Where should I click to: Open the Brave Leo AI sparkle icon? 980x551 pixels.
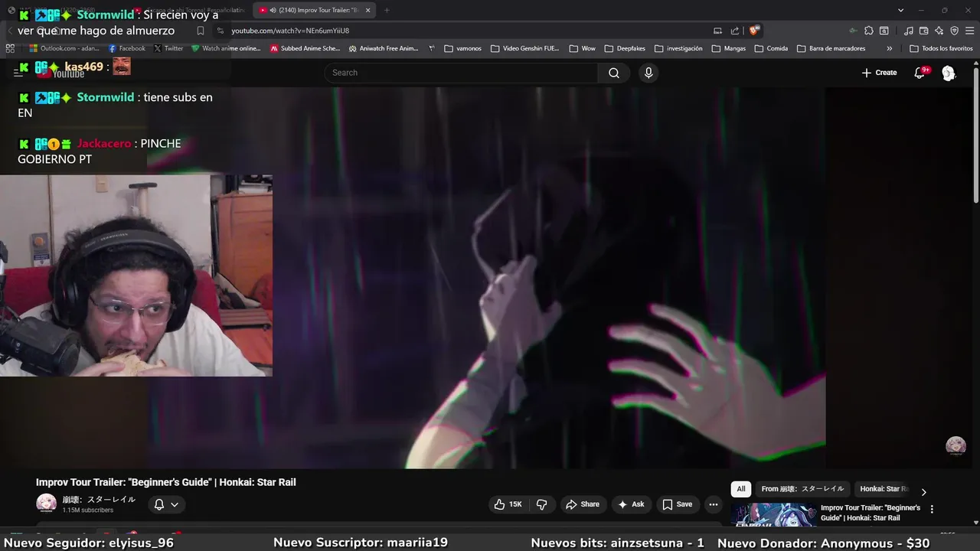coord(939,31)
